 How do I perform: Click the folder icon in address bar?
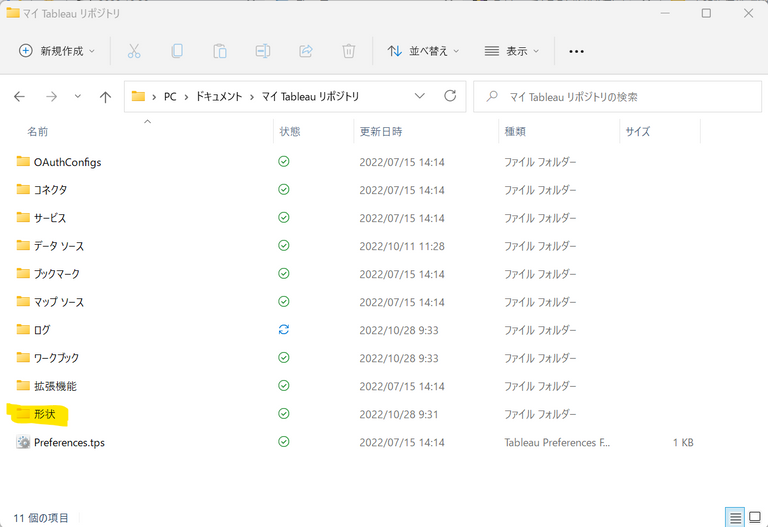pyautogui.click(x=139, y=96)
